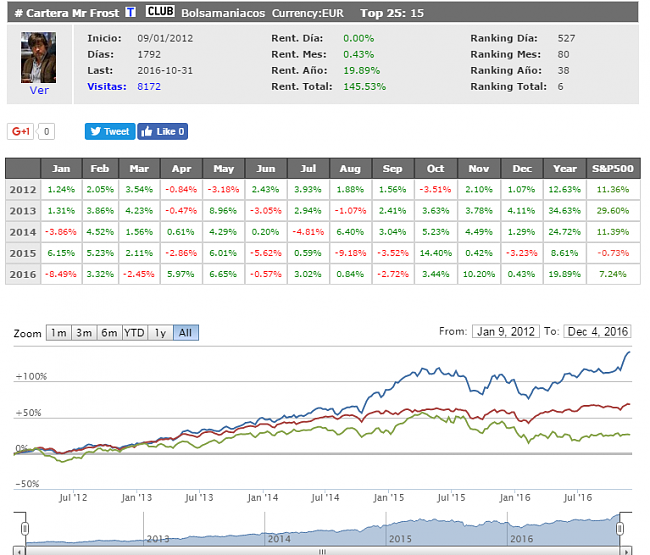
Task: Click the From date field showing Jan 9, 2012
Action: point(505,331)
